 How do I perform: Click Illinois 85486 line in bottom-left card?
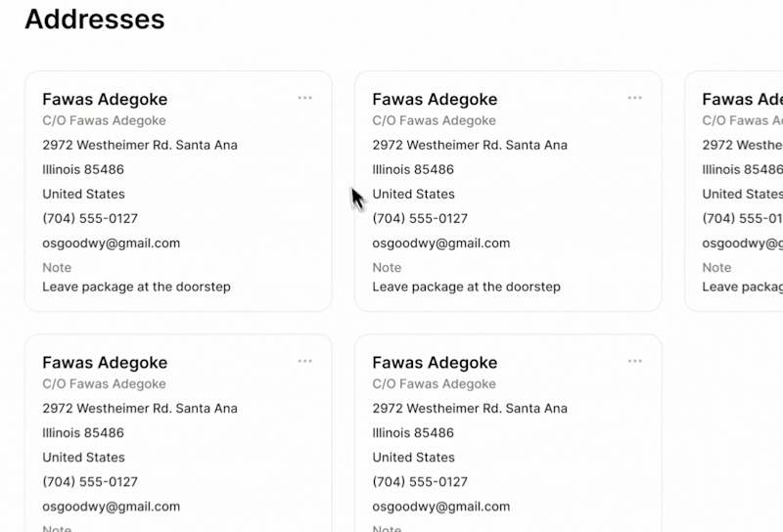(83, 432)
